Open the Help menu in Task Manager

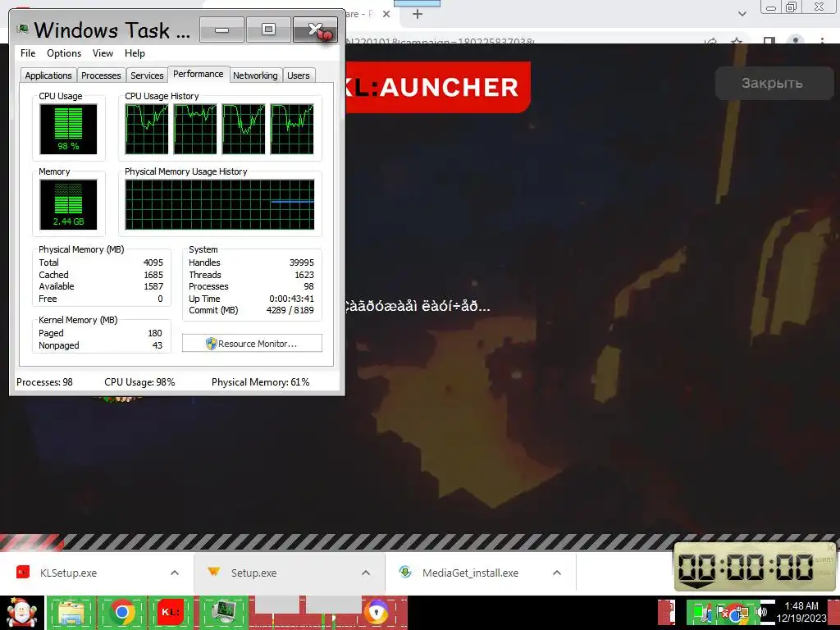coord(135,53)
